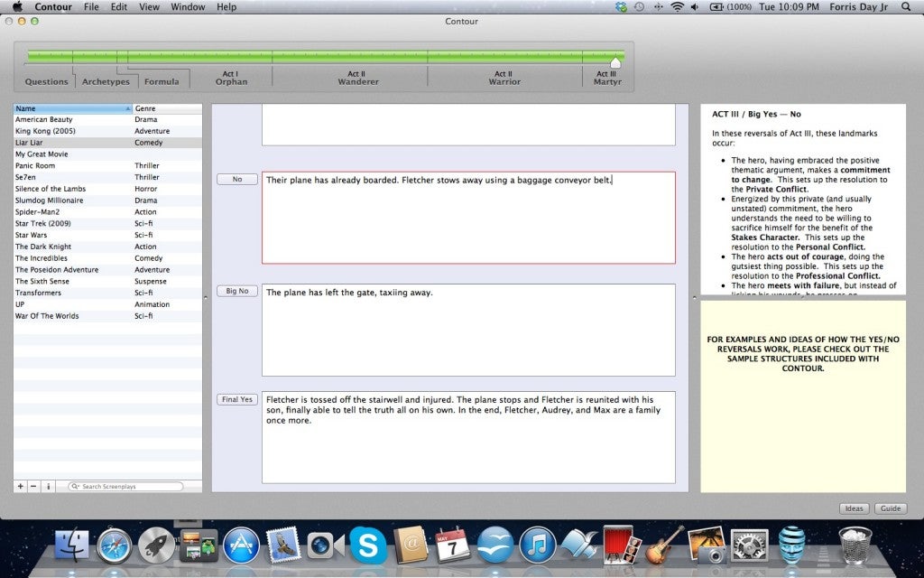Sort screenplays by the Name column
The width and height of the screenshot is (924, 578).
73,108
